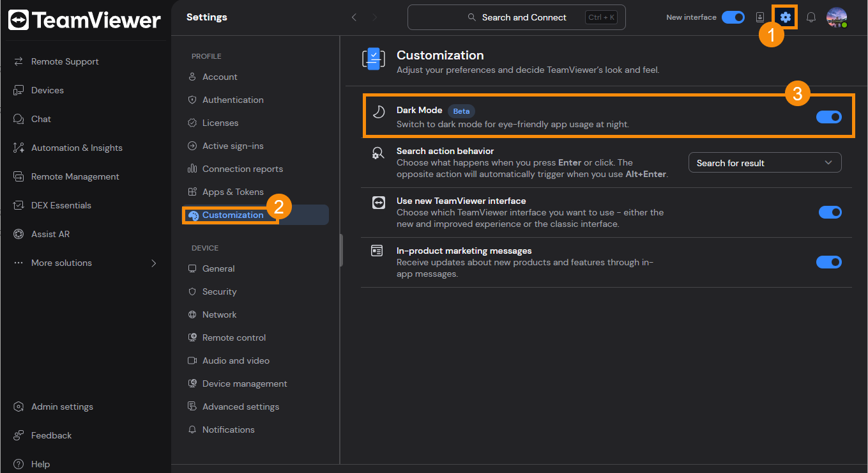Screen dimensions: 868x473
Task: Click the Ctrl + K shortcut badge
Action: pyautogui.click(x=601, y=17)
